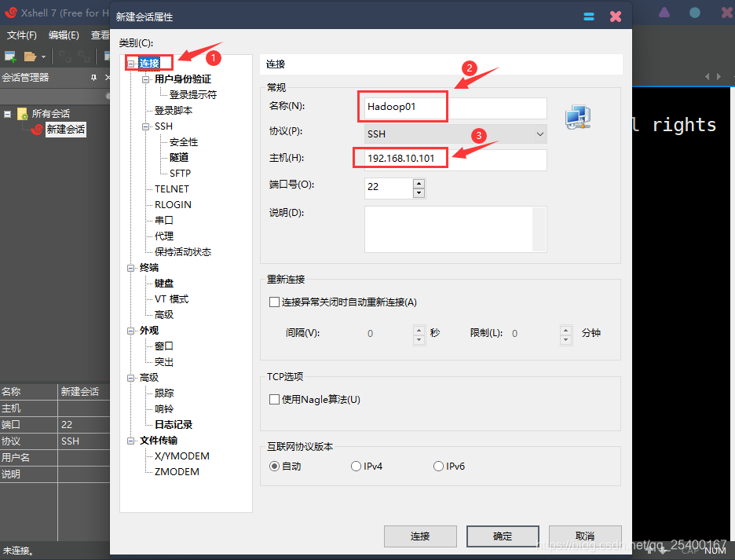The width and height of the screenshot is (735, 560).
Task: Click the 主机 field with 192.168.10.101
Action: click(x=455, y=159)
